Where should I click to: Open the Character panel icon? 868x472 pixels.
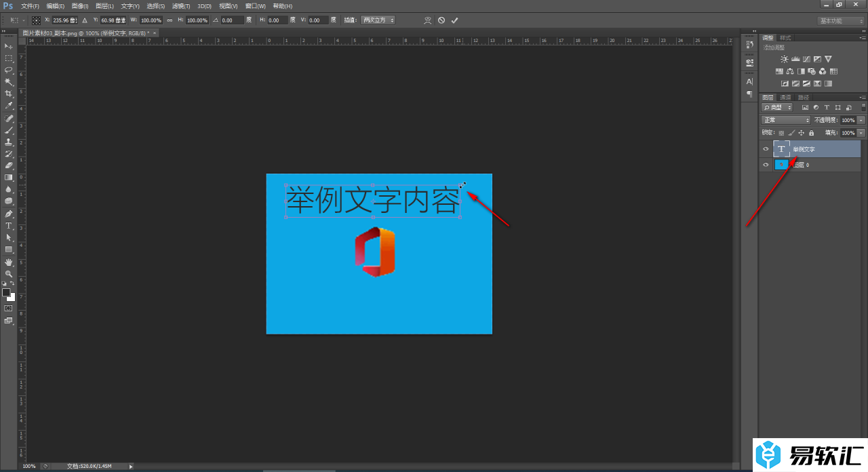point(749,81)
